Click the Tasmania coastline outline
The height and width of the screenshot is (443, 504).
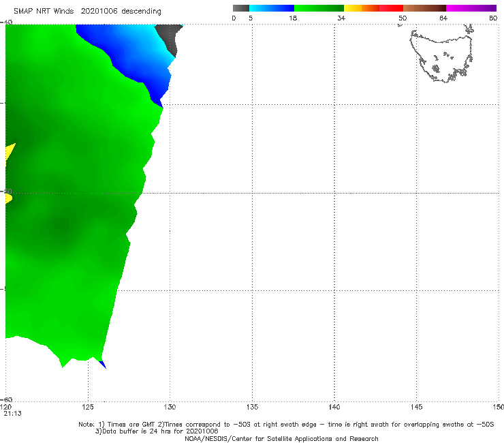coord(441,55)
